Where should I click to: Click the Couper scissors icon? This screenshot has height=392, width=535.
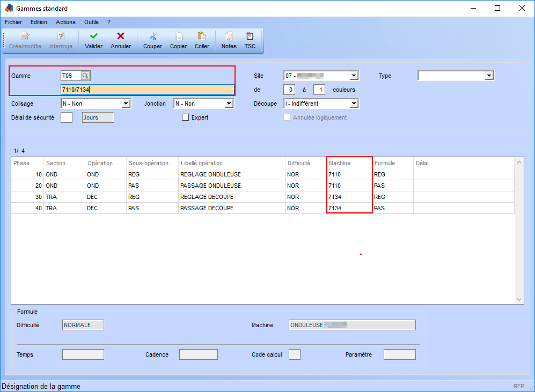(x=152, y=36)
